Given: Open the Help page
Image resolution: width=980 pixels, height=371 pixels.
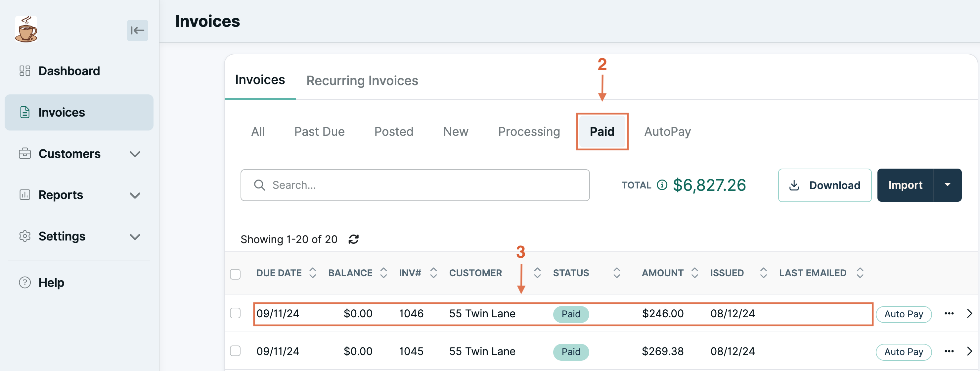Looking at the screenshot, I should (x=51, y=283).
